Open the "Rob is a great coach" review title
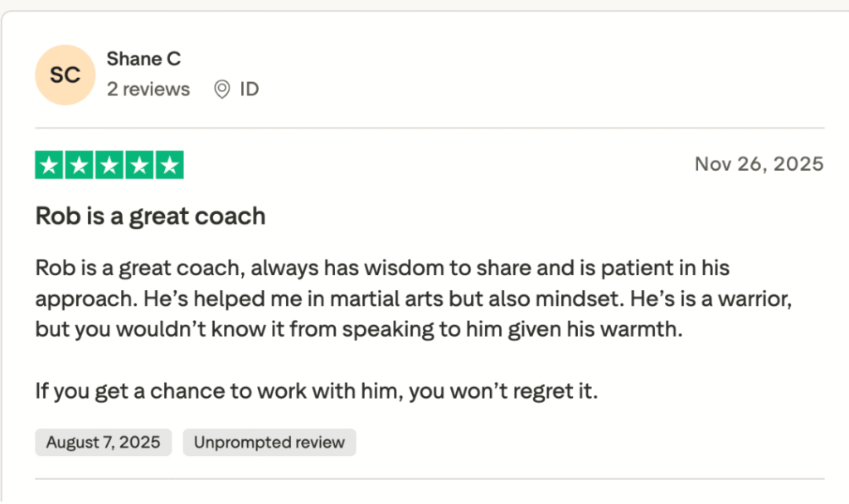849x504 pixels. 150,216
